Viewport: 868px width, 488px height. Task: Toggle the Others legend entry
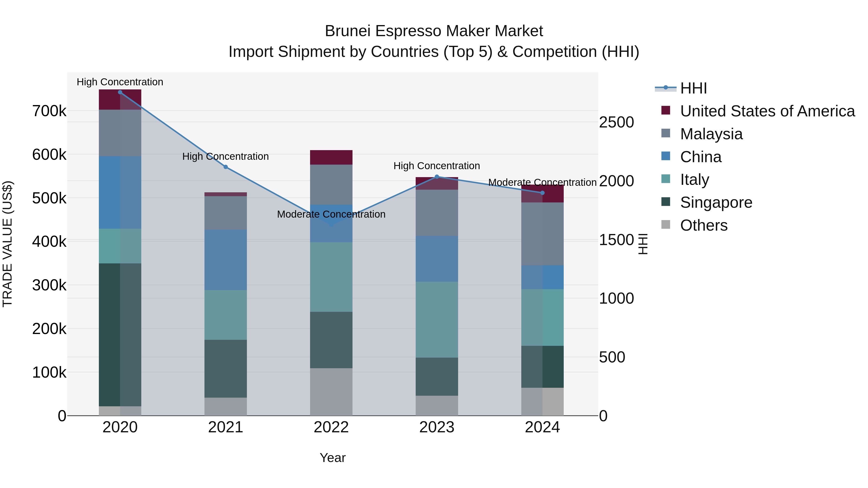[x=694, y=225]
